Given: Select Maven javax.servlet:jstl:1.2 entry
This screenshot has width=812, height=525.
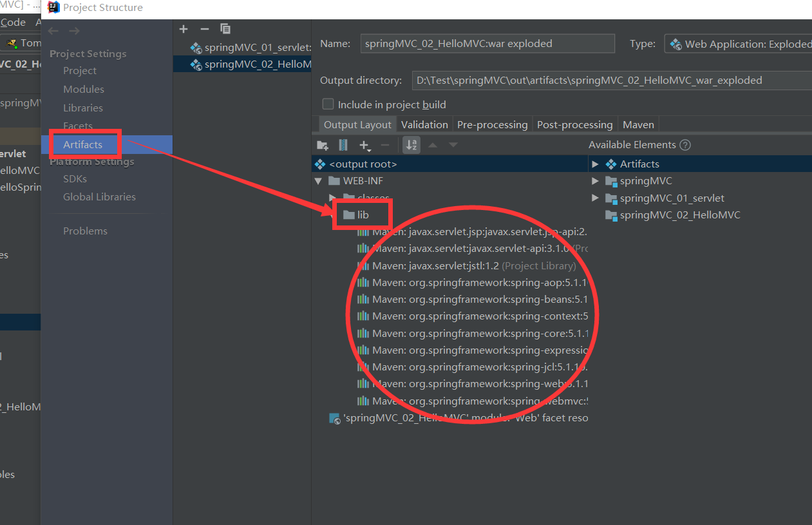Looking at the screenshot, I should click(x=467, y=265).
